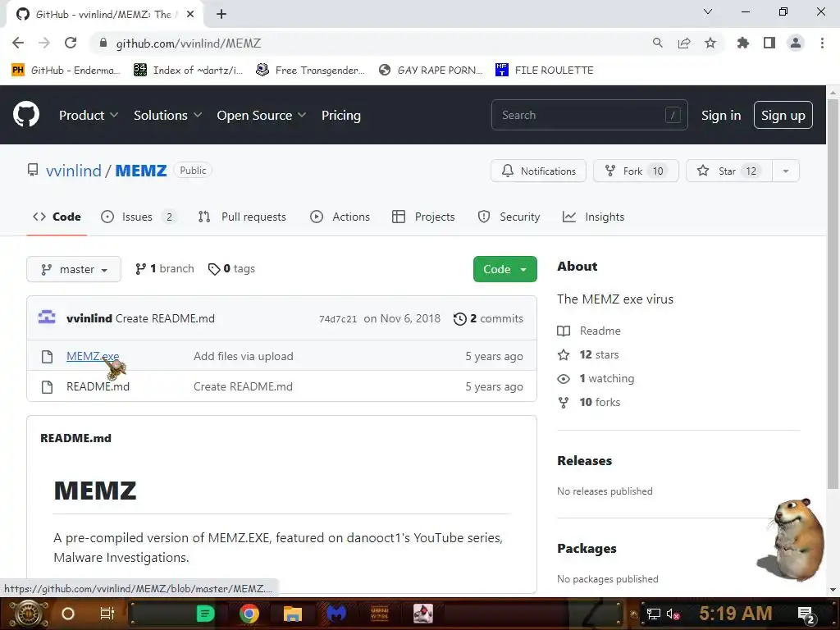View the 2 commits history
Image resolution: width=840 pixels, height=630 pixels.
point(488,318)
